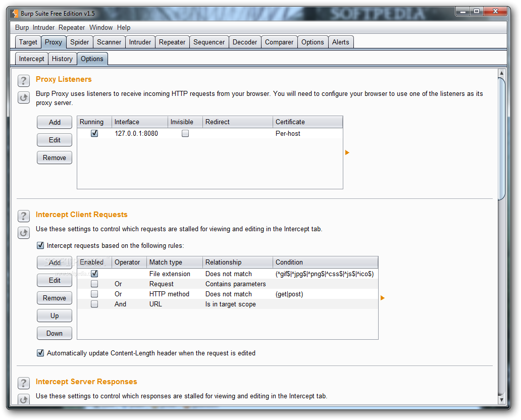Move intercept rule Down
The height and width of the screenshot is (420, 521).
point(55,333)
